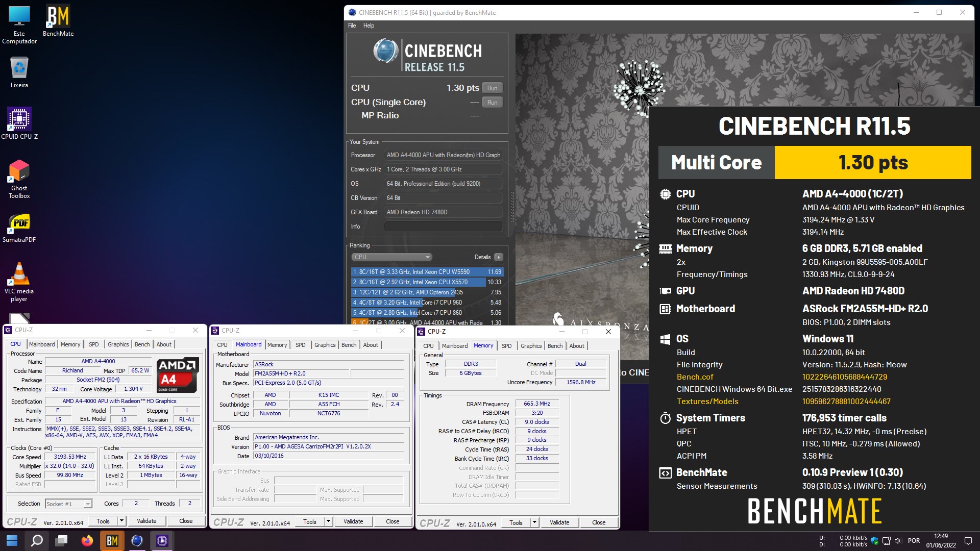
Task: Select ranking row Intel Core i7 CPU 860
Action: 427,313
